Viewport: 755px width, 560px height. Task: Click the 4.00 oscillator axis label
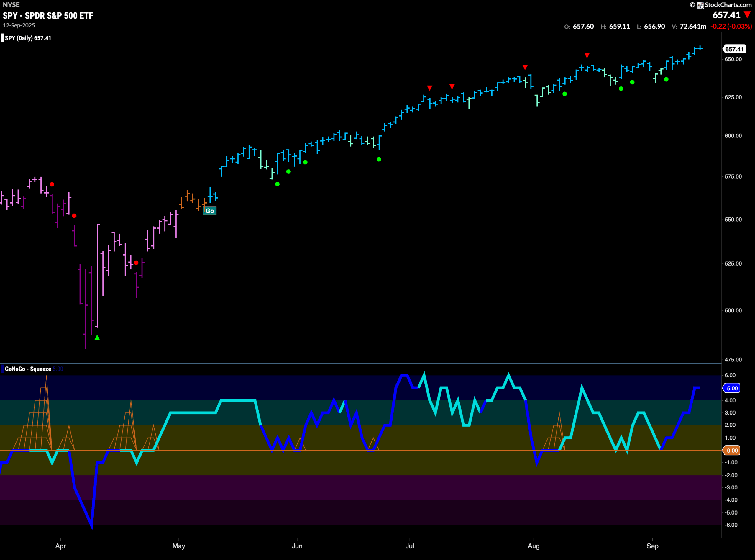point(730,400)
